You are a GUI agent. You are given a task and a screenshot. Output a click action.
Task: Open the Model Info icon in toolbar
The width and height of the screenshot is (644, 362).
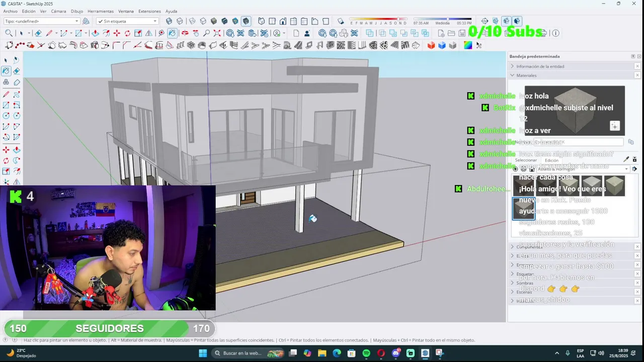555,33
